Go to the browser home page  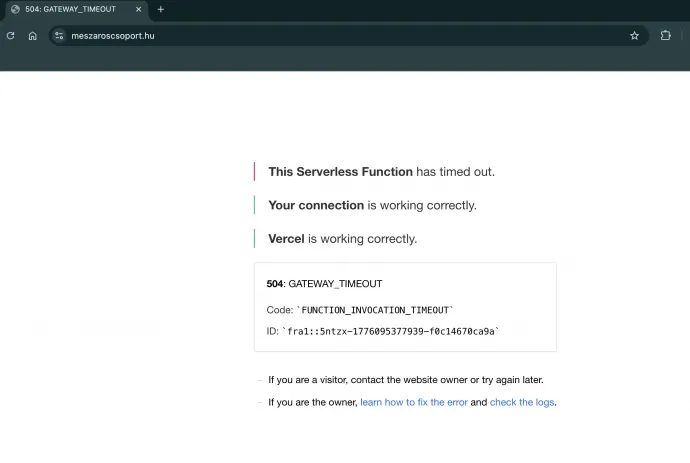pos(32,35)
